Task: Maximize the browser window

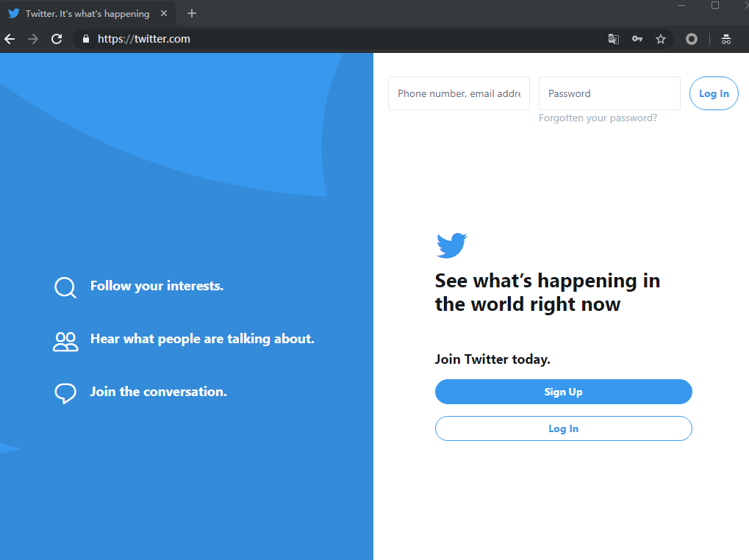Action: click(715, 6)
